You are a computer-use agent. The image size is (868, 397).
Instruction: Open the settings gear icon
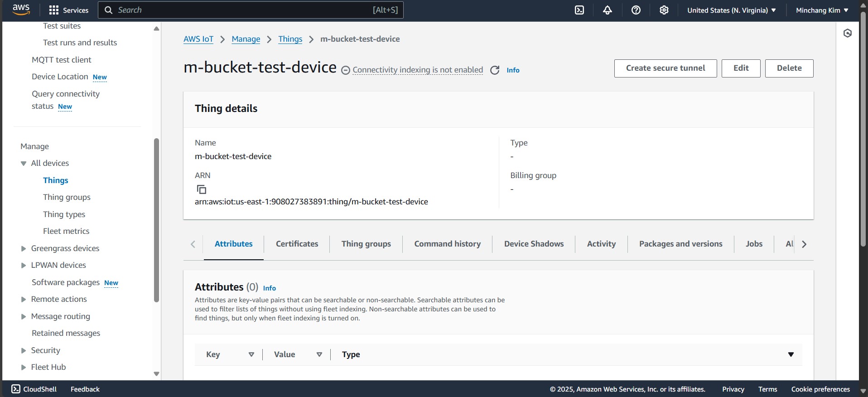coord(664,10)
